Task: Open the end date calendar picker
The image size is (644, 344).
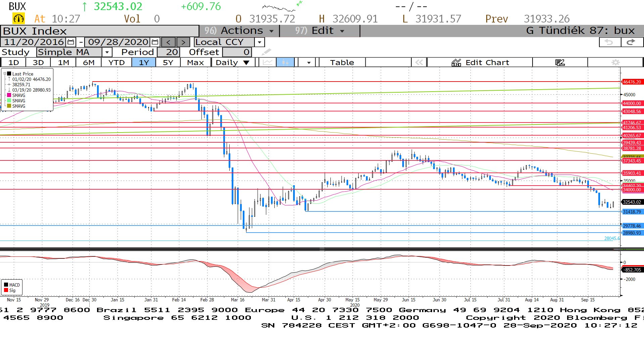Action: (155, 42)
